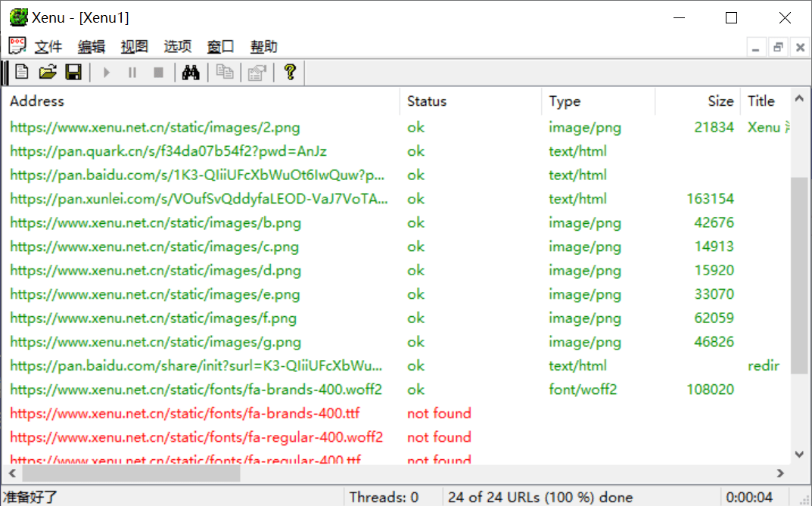This screenshot has width=812, height=506.
Task: Open Find with the binoculars icon
Action: point(191,73)
